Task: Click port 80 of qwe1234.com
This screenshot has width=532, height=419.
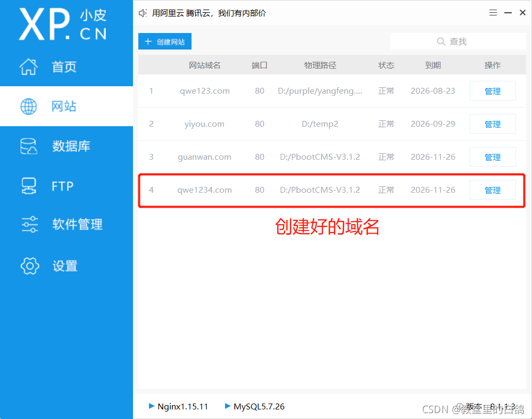Action: click(260, 190)
